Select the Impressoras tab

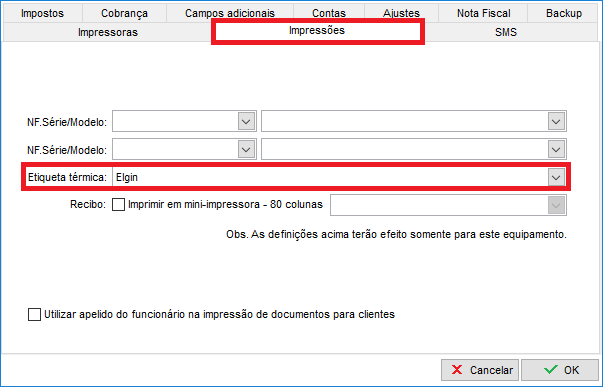(108, 32)
